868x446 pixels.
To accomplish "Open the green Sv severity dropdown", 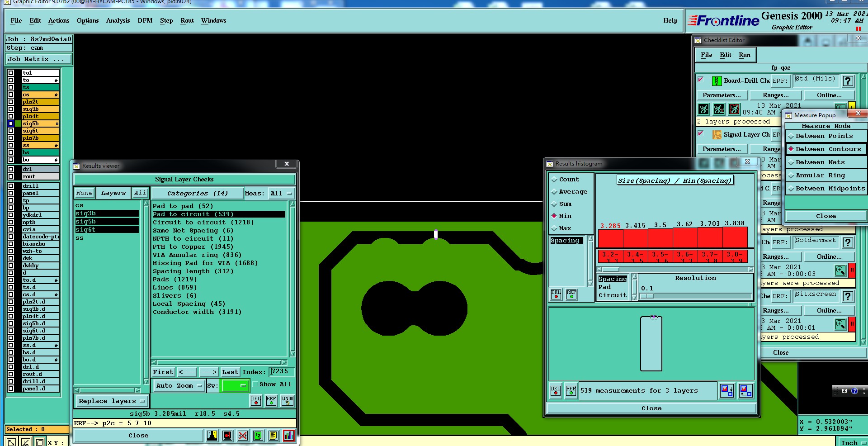I will (x=235, y=386).
